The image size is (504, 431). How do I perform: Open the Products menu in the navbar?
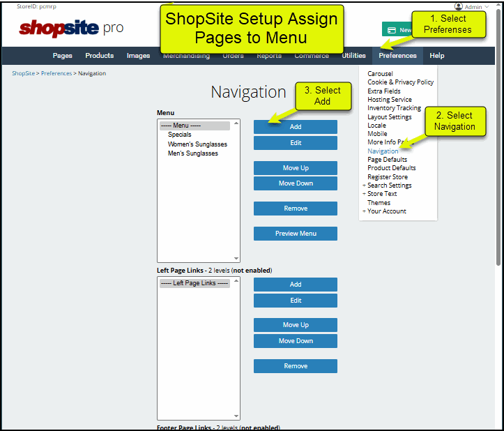(x=99, y=56)
